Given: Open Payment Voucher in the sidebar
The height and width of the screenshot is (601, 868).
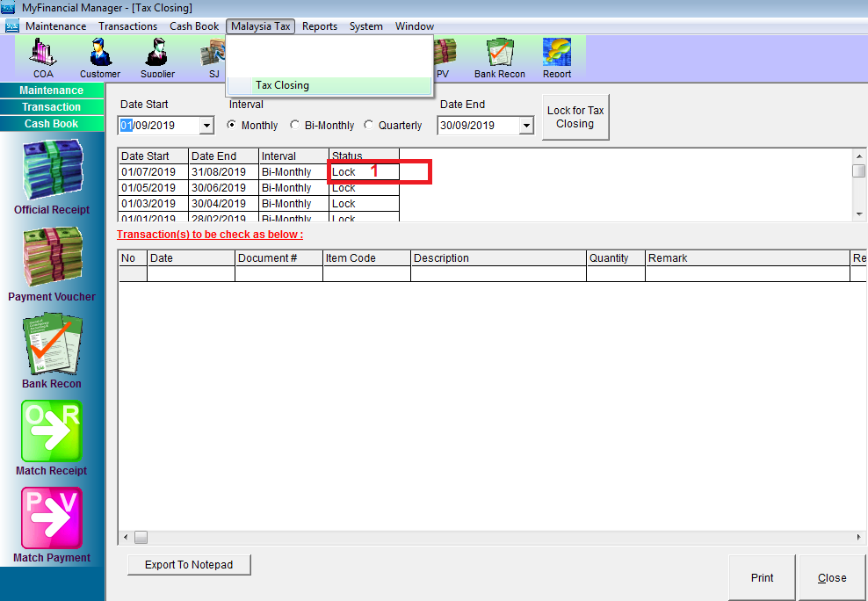Looking at the screenshot, I should coord(52,264).
